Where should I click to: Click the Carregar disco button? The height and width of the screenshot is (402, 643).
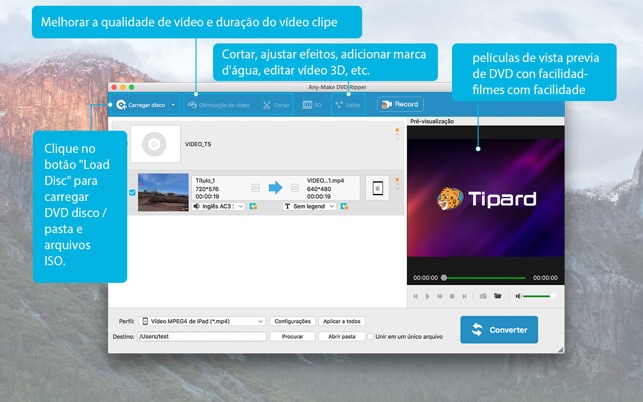click(140, 105)
